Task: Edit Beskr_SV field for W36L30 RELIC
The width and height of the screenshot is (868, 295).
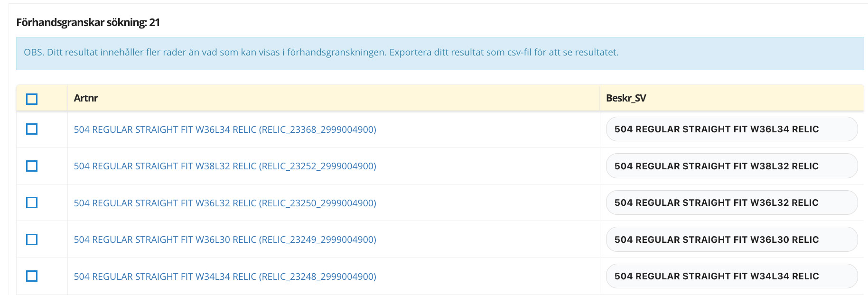Action: 732,240
